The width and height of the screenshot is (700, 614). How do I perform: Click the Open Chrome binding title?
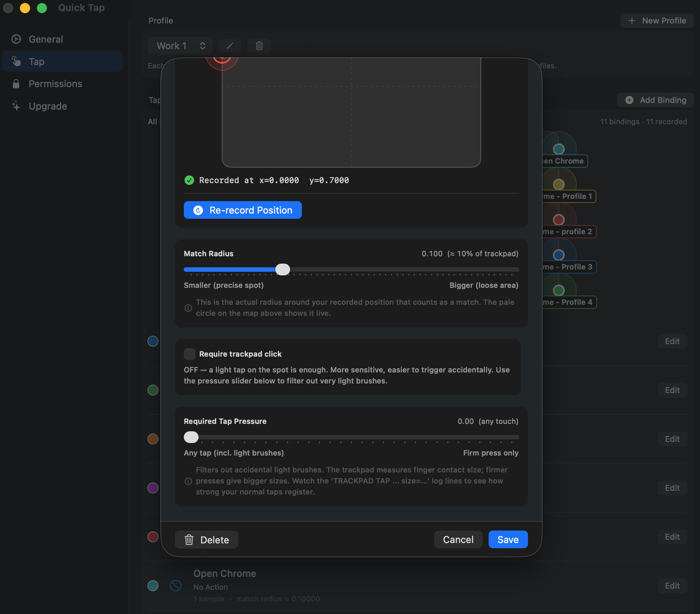click(x=225, y=574)
